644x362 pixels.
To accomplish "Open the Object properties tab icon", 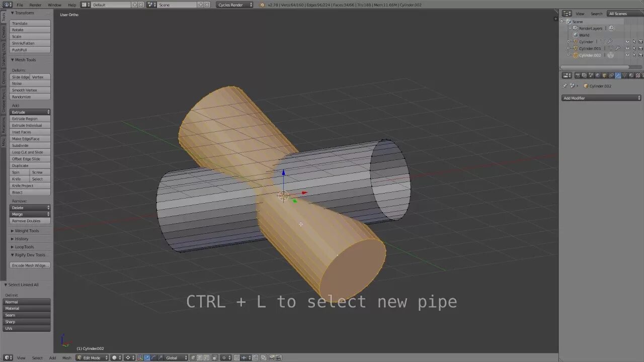I will click(x=605, y=75).
